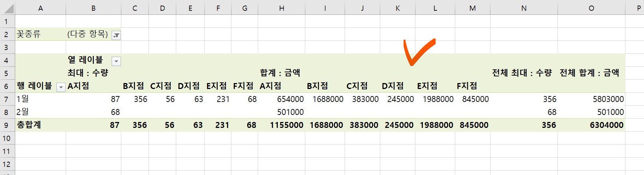Click the value 845000 in M7
This screenshot has width=644, height=175.
click(x=476, y=99)
